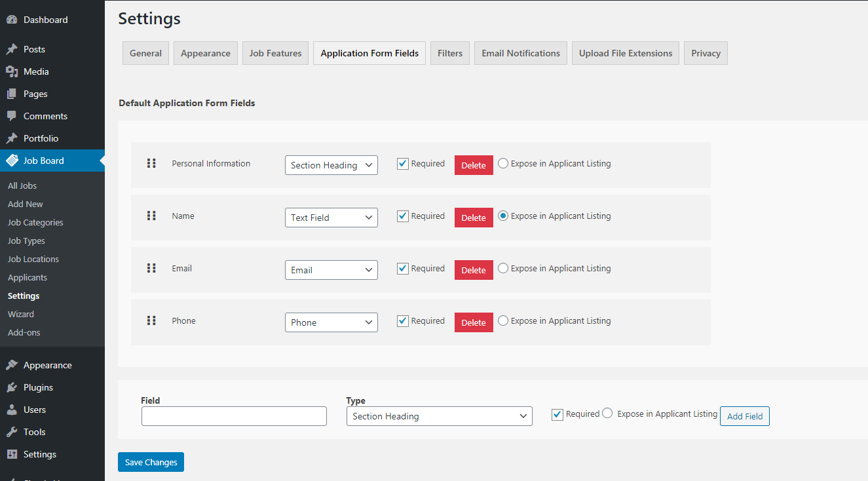Open All Jobs in sidebar
This screenshot has width=868, height=481.
(22, 185)
